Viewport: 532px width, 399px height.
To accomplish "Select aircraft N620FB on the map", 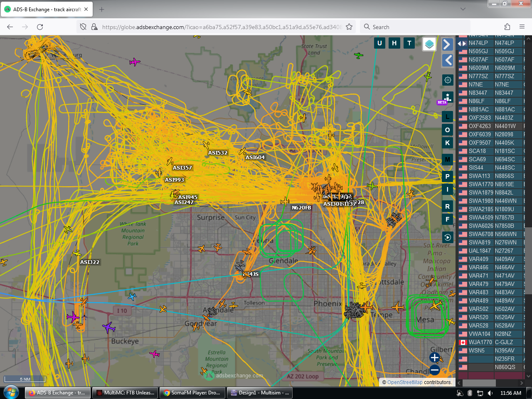I will click(285, 202).
